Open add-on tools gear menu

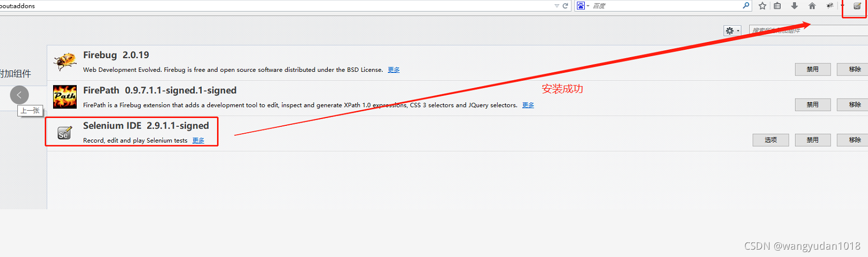coord(732,31)
